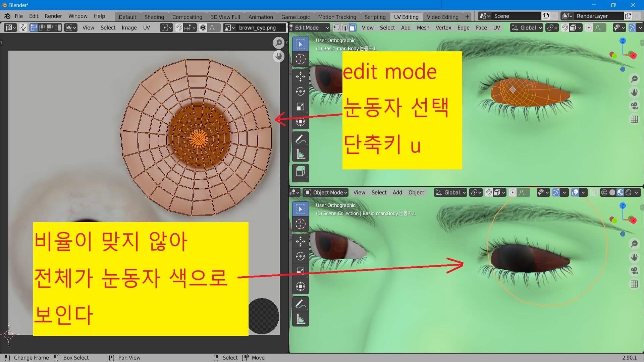The height and width of the screenshot is (362, 644).
Task: Zoom in UV editor with magnifier icon
Action: 279,43
